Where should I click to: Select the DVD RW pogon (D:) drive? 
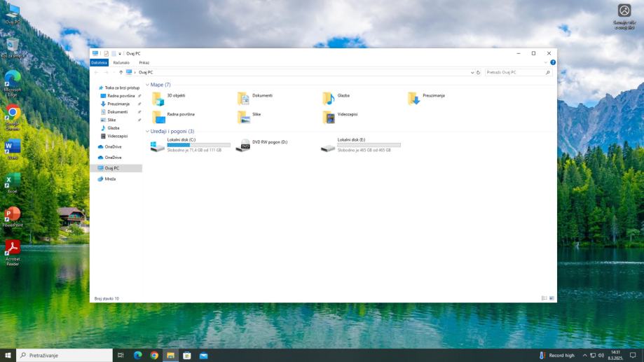261,145
